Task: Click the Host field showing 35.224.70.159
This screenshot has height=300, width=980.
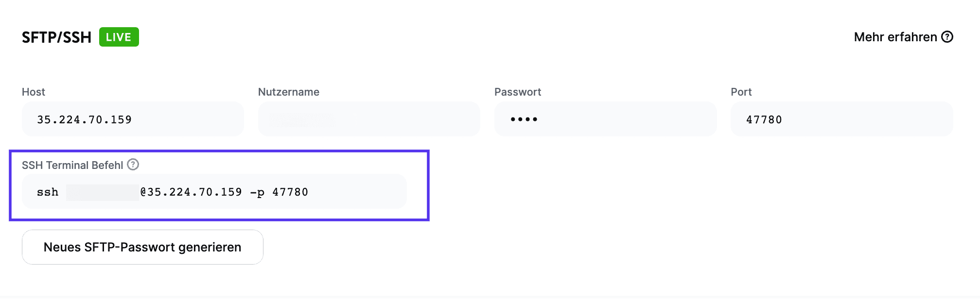Action: click(132, 119)
